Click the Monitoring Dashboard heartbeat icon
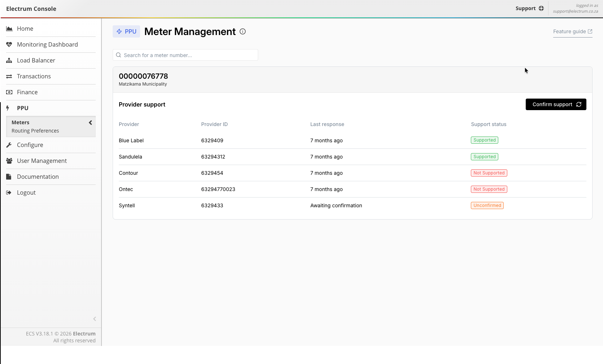603x364 pixels. point(9,44)
